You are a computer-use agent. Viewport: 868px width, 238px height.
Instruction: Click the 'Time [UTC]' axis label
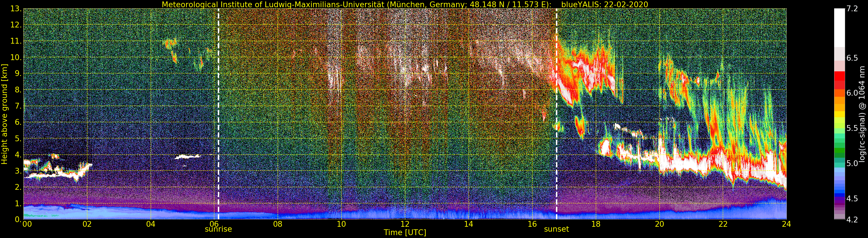(x=405, y=233)
